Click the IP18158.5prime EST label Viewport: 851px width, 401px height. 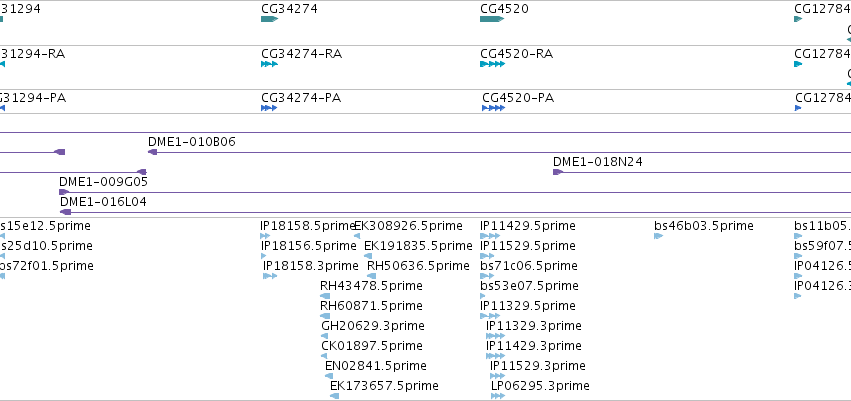(x=307, y=226)
